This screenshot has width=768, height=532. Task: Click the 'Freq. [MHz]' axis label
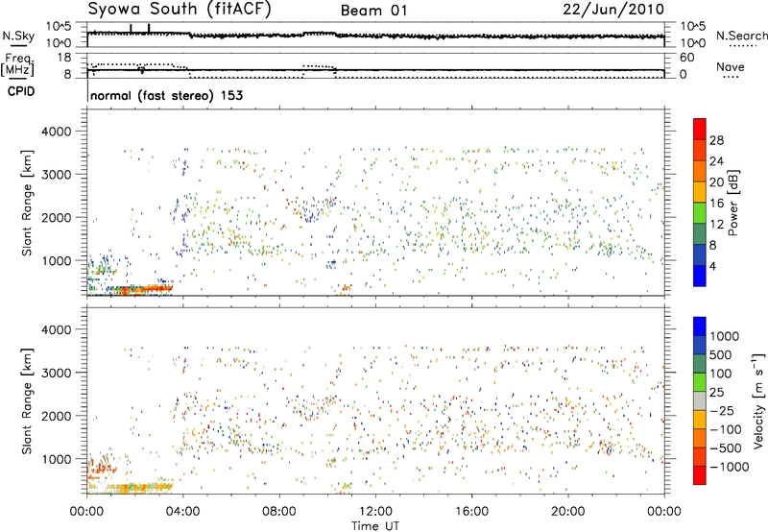click(x=17, y=65)
